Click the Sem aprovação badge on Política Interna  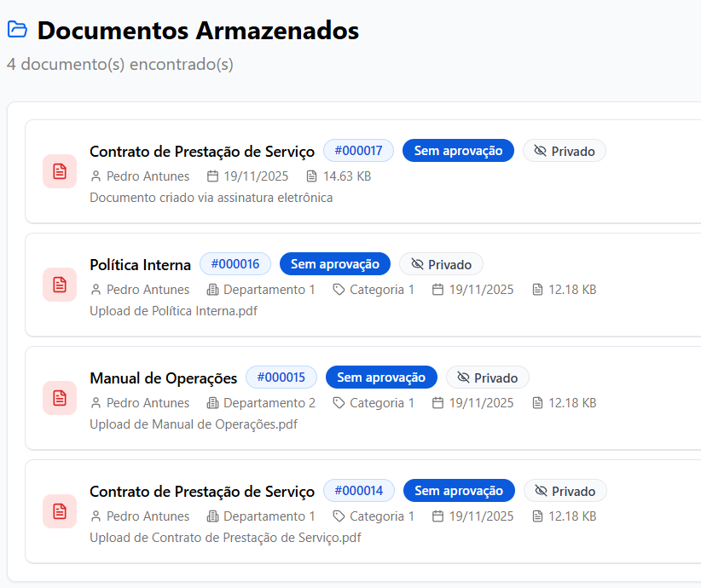tap(334, 263)
